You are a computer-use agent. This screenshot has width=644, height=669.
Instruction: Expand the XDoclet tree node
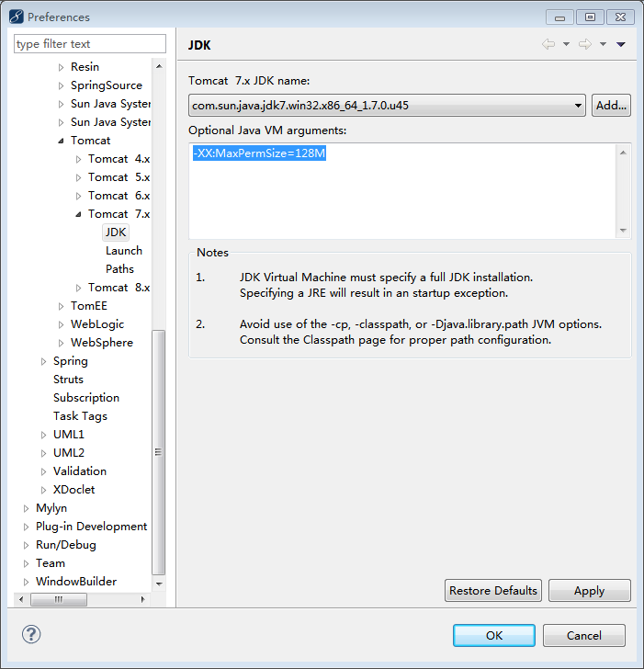coord(43,490)
